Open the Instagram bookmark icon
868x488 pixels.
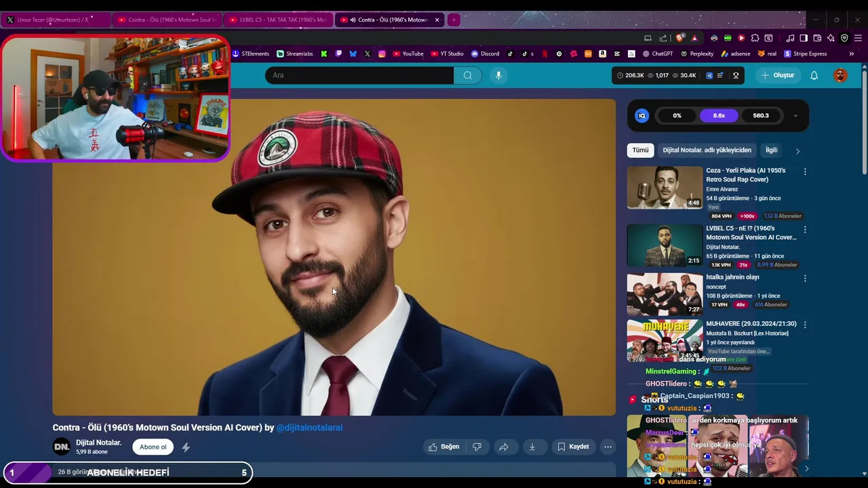click(382, 54)
